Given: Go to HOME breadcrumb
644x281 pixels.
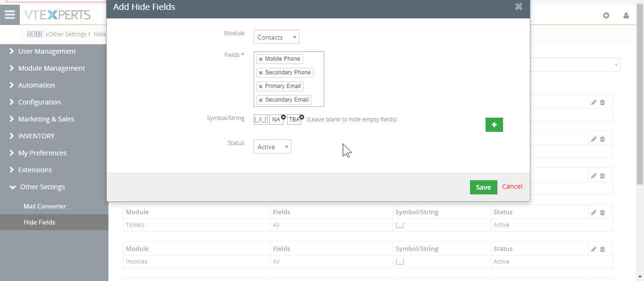Looking at the screenshot, I should tap(35, 34).
